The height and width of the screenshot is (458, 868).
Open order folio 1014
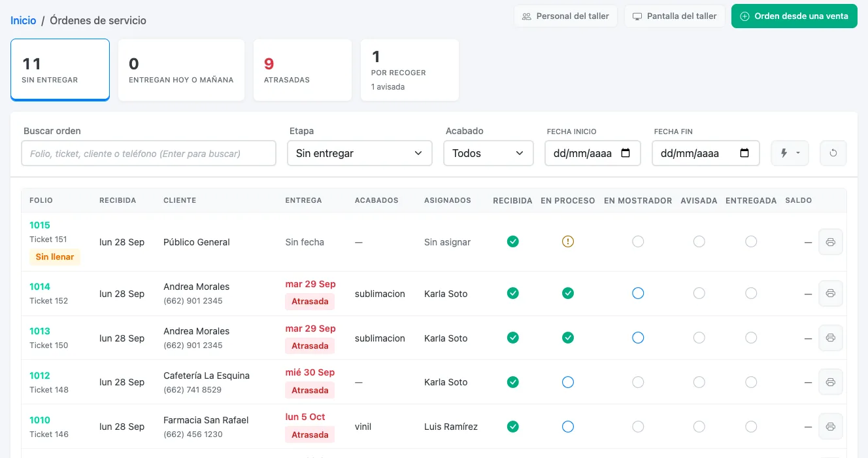(40, 287)
